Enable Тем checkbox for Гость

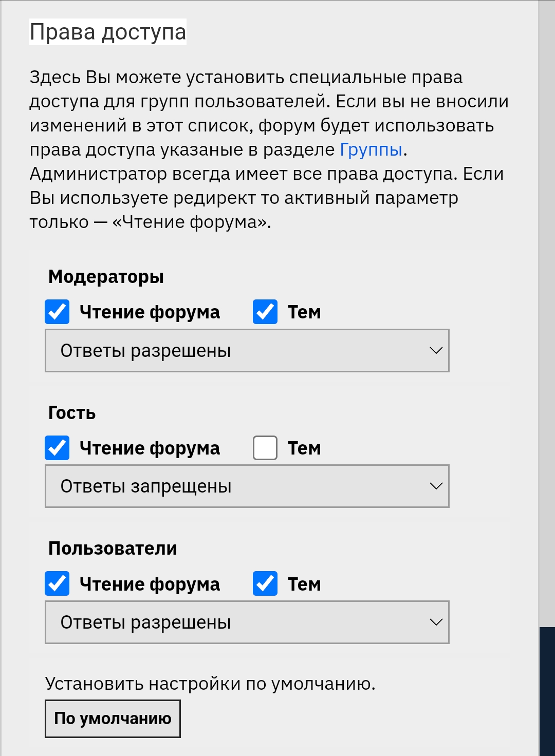click(x=265, y=448)
